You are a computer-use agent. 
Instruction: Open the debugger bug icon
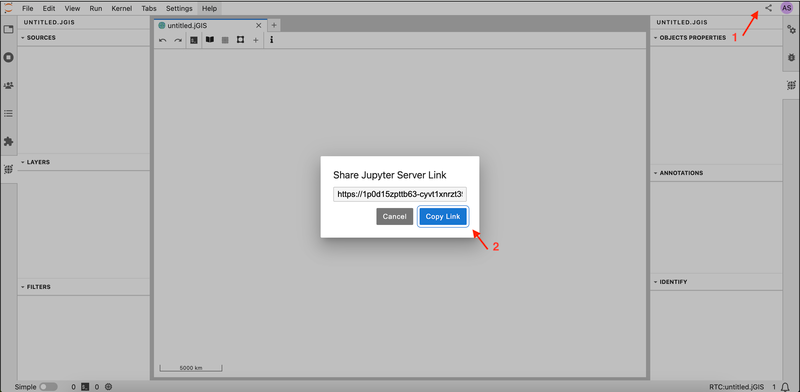[791, 57]
